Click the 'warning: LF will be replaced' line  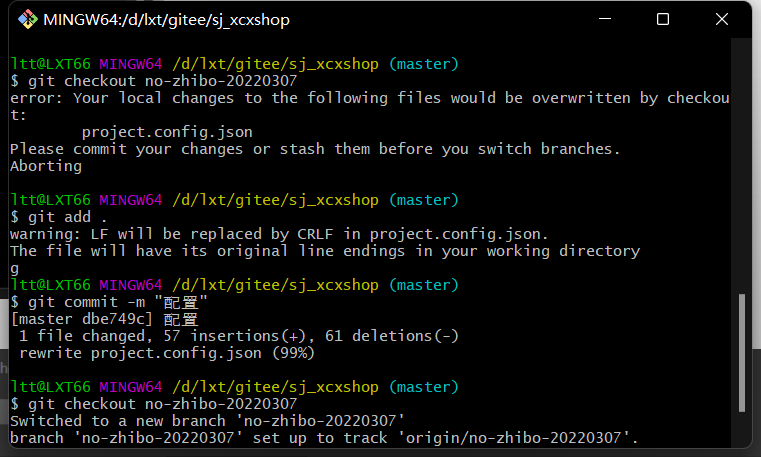click(279, 234)
